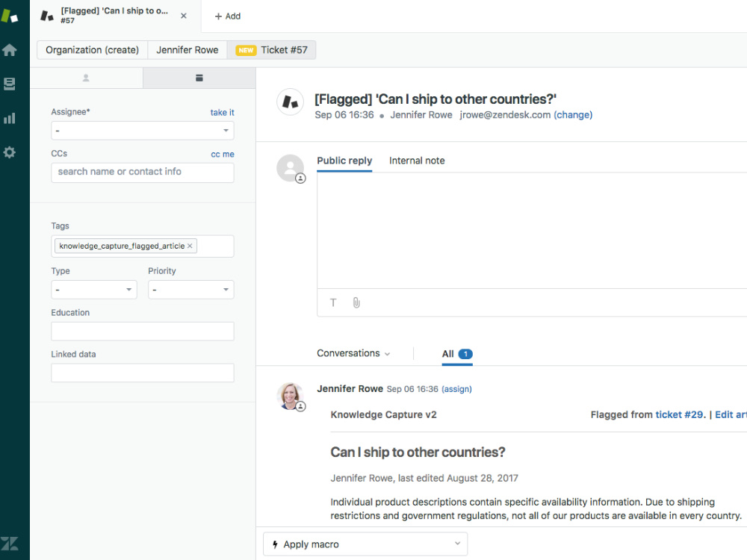Open the 'ticket #29' link

click(679, 414)
